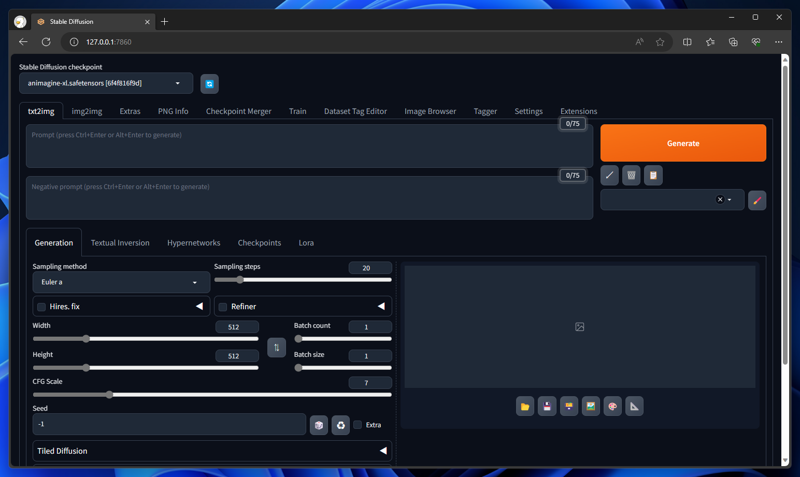Open browser settings and more menu
This screenshot has height=477, width=800.
pos(779,42)
